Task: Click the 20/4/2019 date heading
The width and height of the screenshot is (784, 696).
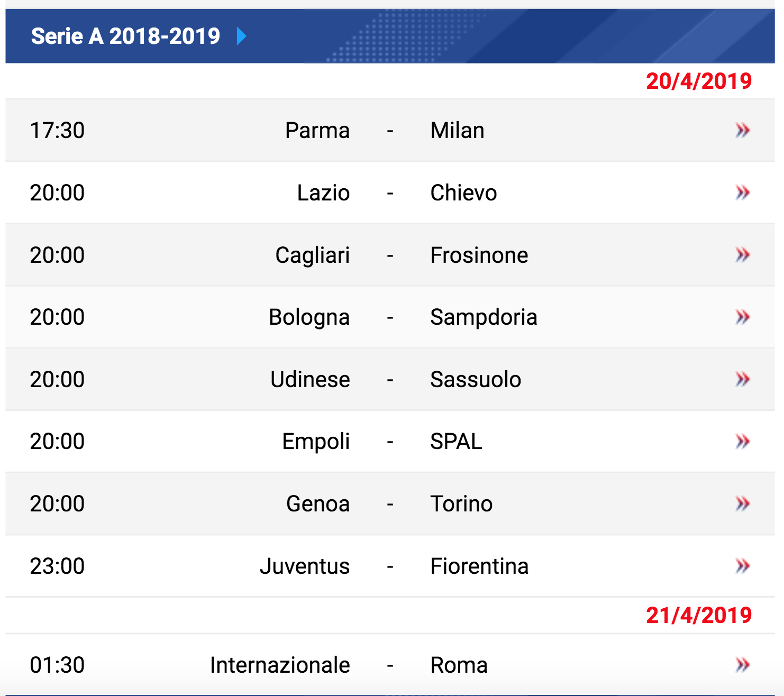Action: tap(699, 81)
